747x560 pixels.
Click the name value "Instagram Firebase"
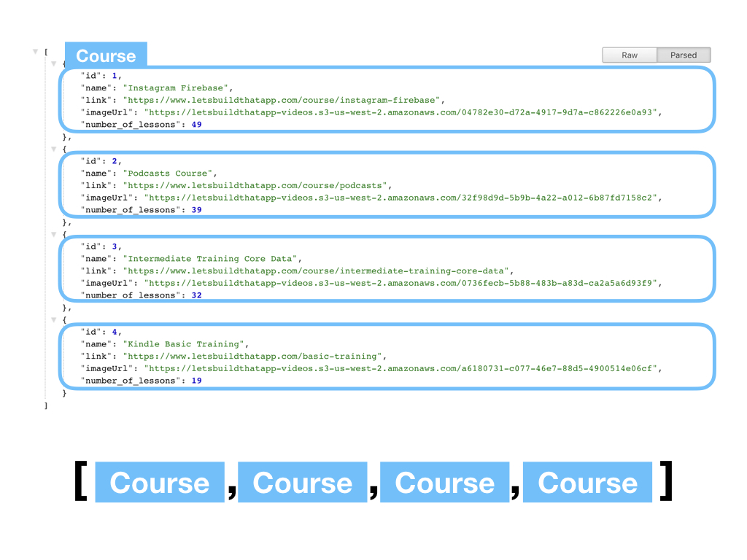175,88
